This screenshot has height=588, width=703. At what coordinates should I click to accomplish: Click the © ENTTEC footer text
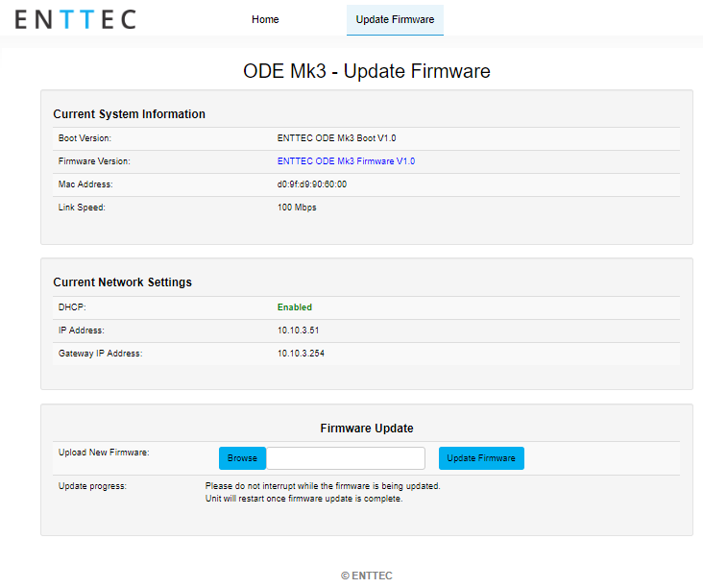tap(367, 576)
